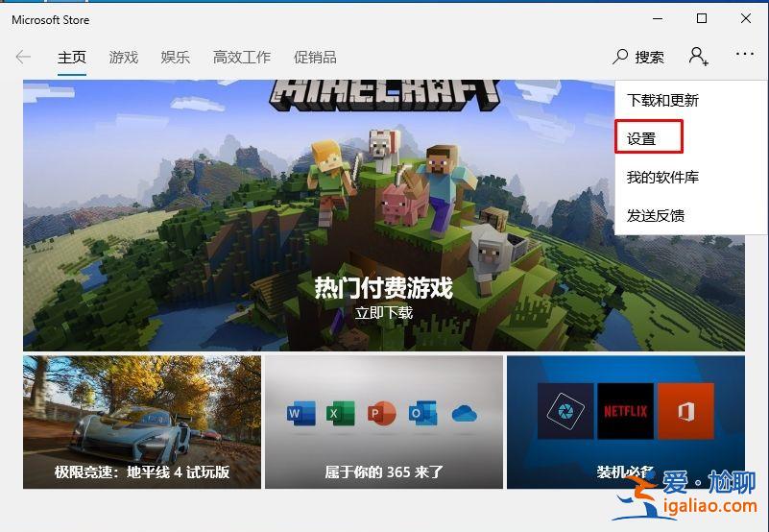769x532 pixels.
Task: Toggle the three-dots more menu
Action: [x=744, y=54]
